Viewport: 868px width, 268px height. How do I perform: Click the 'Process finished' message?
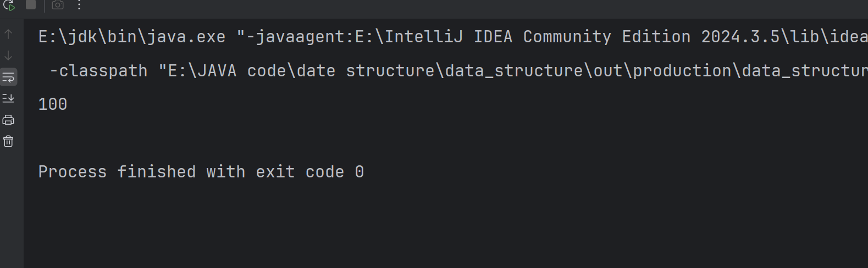click(117, 172)
